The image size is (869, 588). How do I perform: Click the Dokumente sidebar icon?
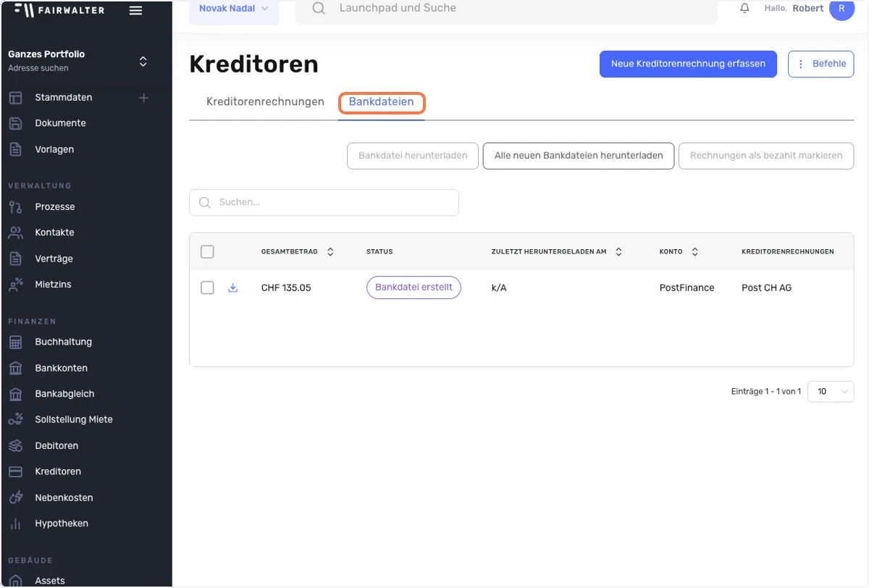click(15, 123)
